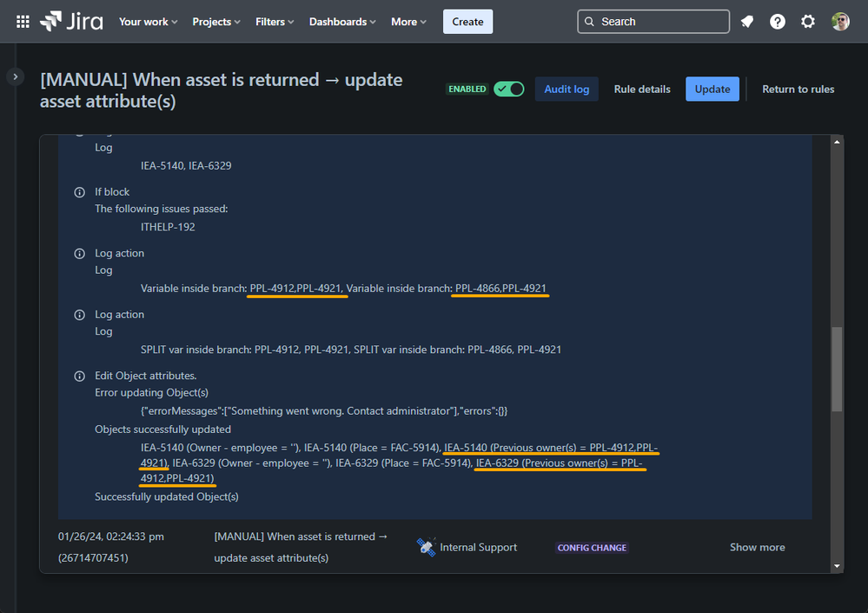Open the Your work dropdown
Image resolution: width=868 pixels, height=613 pixels.
[x=148, y=22]
